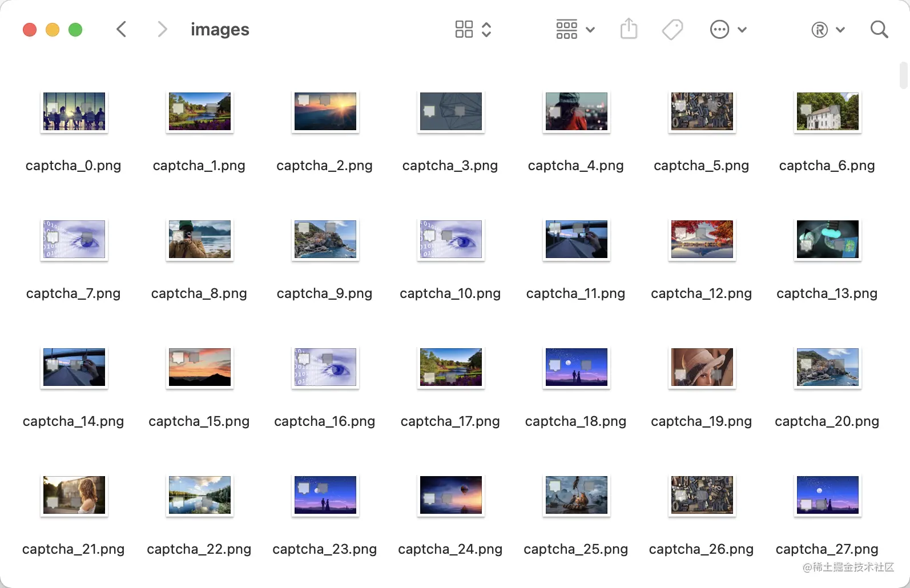Select the captcha_14.png thumbnail
The image size is (910, 588).
pos(74,367)
